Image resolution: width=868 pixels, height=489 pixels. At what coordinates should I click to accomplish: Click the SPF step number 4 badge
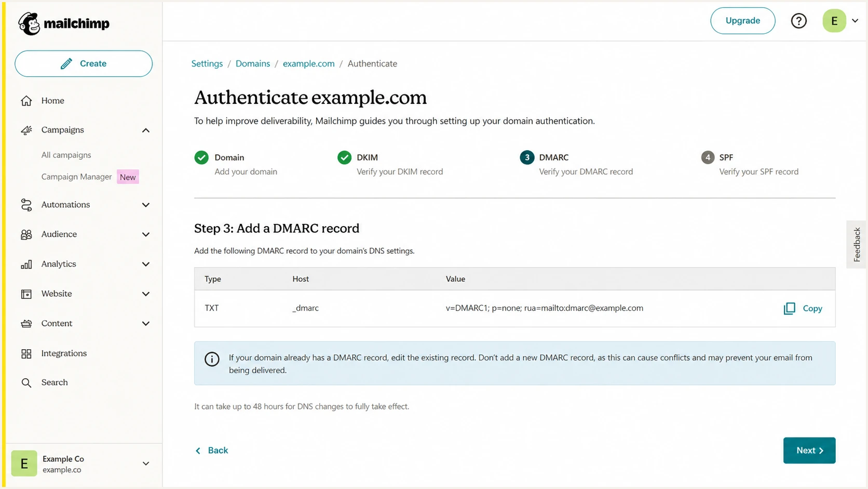[x=708, y=157]
